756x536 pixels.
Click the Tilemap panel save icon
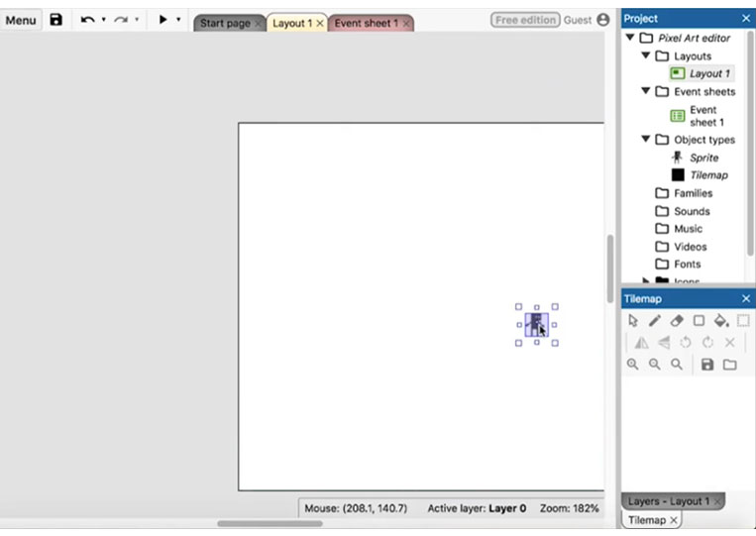707,365
